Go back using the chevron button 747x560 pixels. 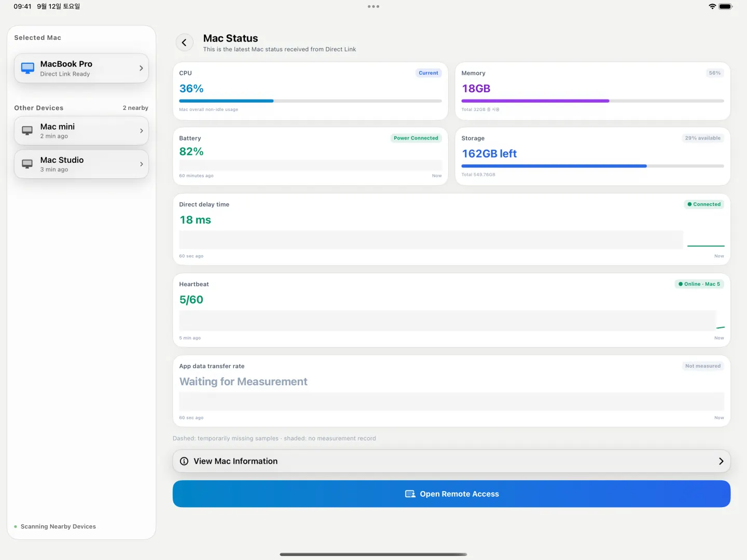click(184, 43)
